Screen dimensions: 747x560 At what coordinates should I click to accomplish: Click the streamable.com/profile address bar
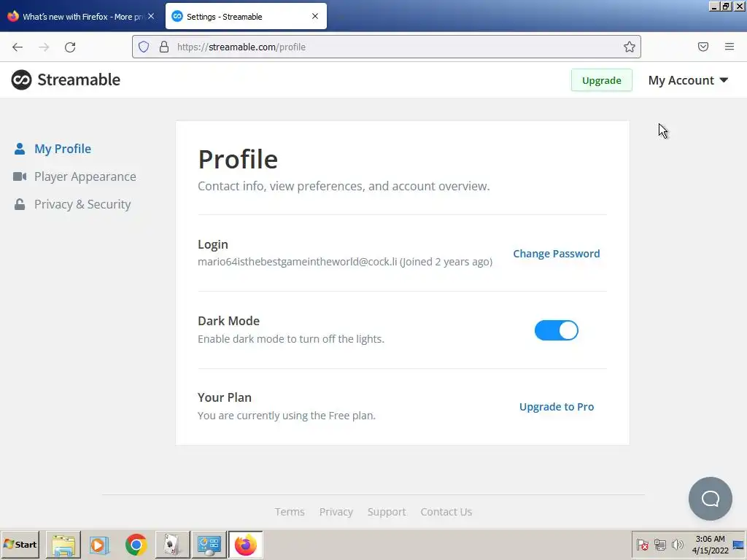coord(387,47)
